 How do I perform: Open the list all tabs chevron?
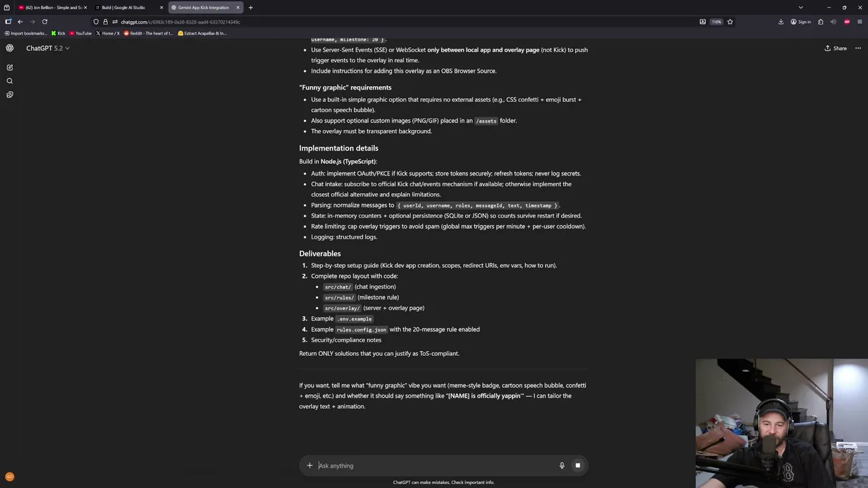[800, 7]
